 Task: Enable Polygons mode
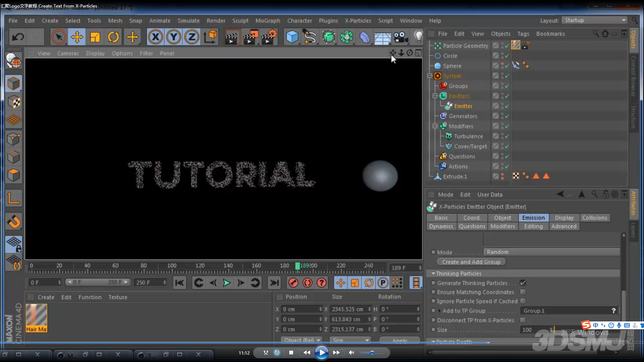point(14,175)
